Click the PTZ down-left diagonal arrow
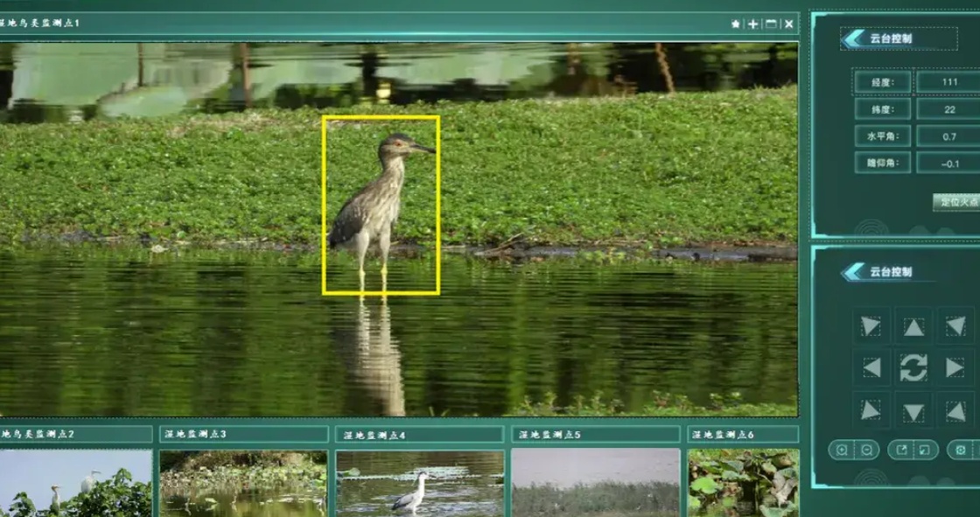This screenshot has width=980, height=517. [x=871, y=409]
